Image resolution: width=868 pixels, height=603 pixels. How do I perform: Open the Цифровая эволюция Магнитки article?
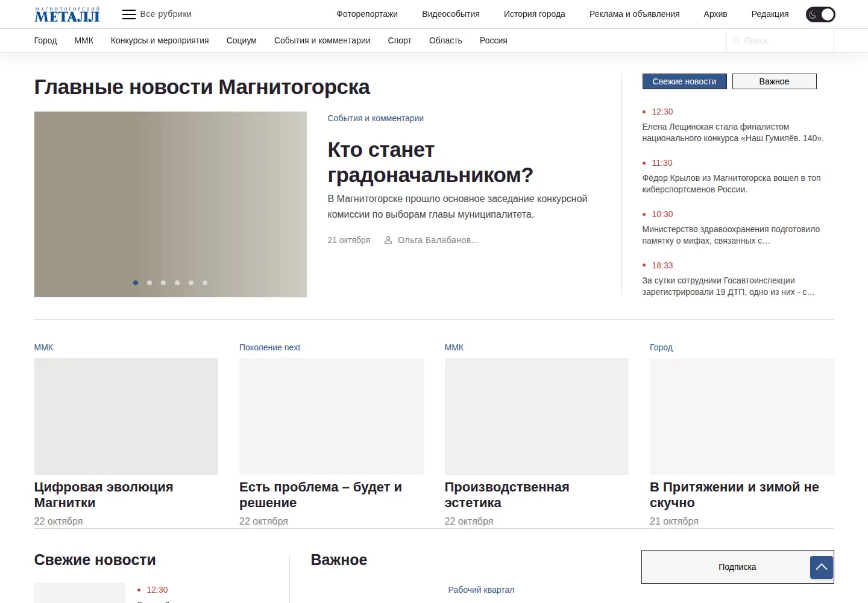pos(104,495)
